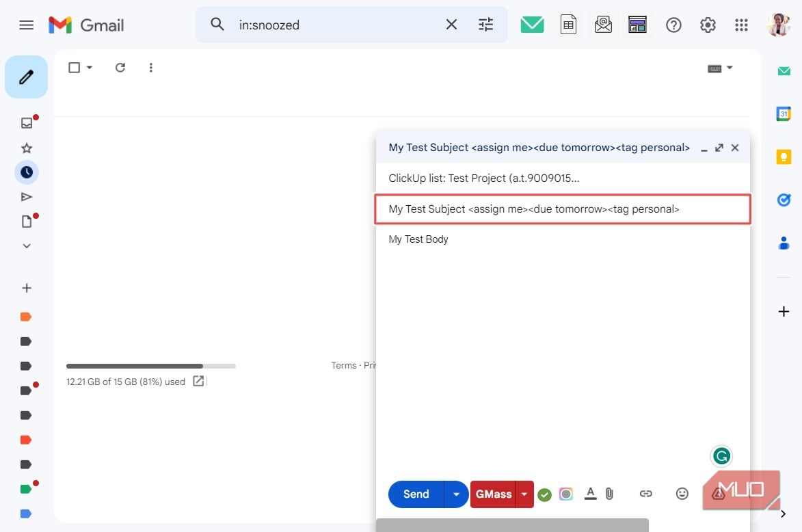This screenshot has width=802, height=532.
Task: Send the email
Action: 416,494
